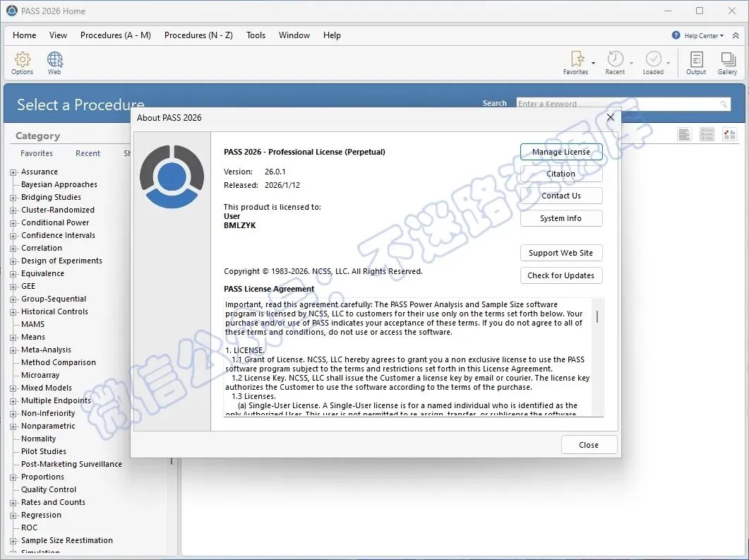Viewport: 749px width, 560px height.
Task: Open the Procedures (N - Z) menu
Action: [198, 35]
